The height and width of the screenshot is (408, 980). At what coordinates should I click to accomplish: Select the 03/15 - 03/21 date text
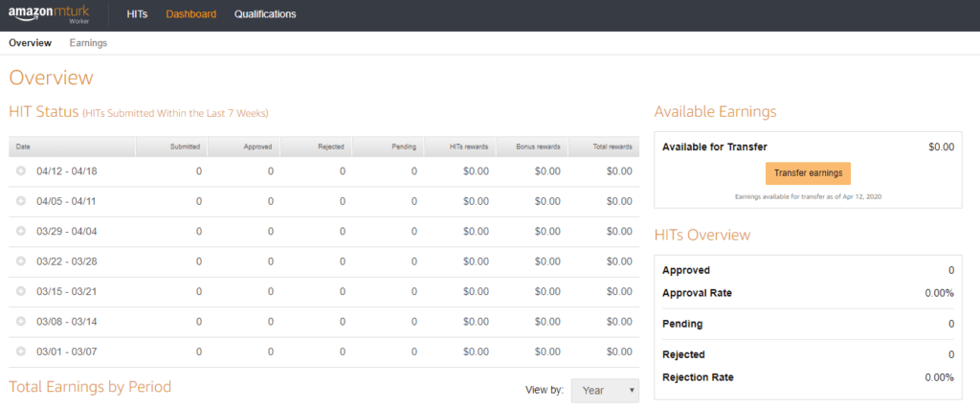(66, 291)
